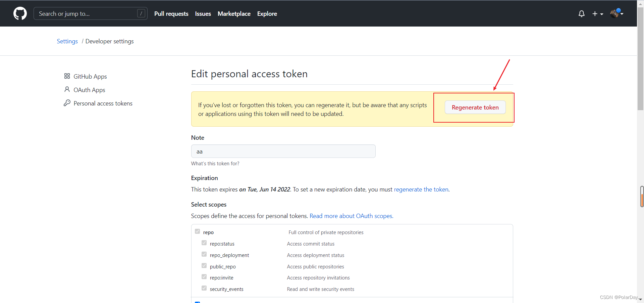Toggle the security_events checkbox

click(204, 288)
